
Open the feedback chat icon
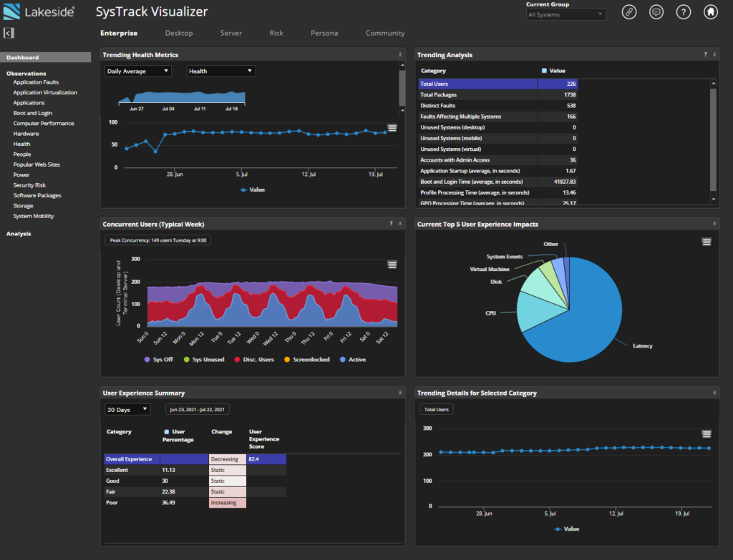(656, 11)
